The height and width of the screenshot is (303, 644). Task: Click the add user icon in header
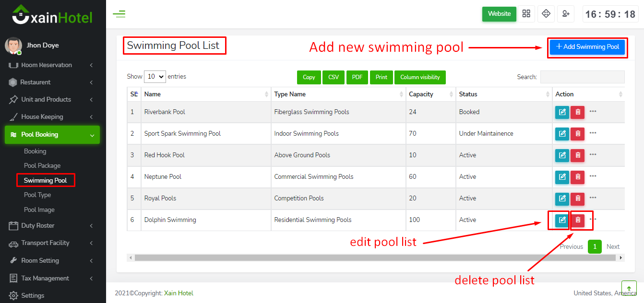pyautogui.click(x=566, y=14)
